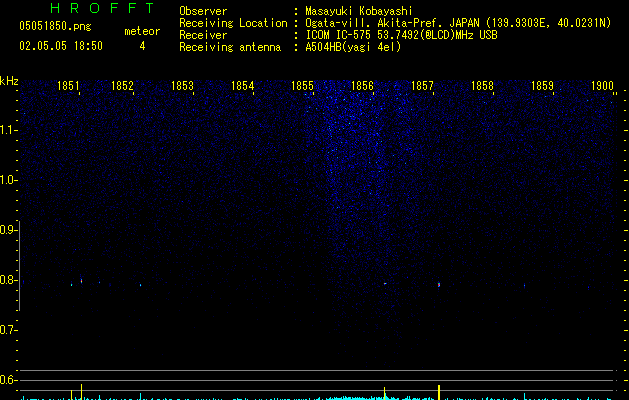Click the 1851 time axis label

(x=68, y=86)
